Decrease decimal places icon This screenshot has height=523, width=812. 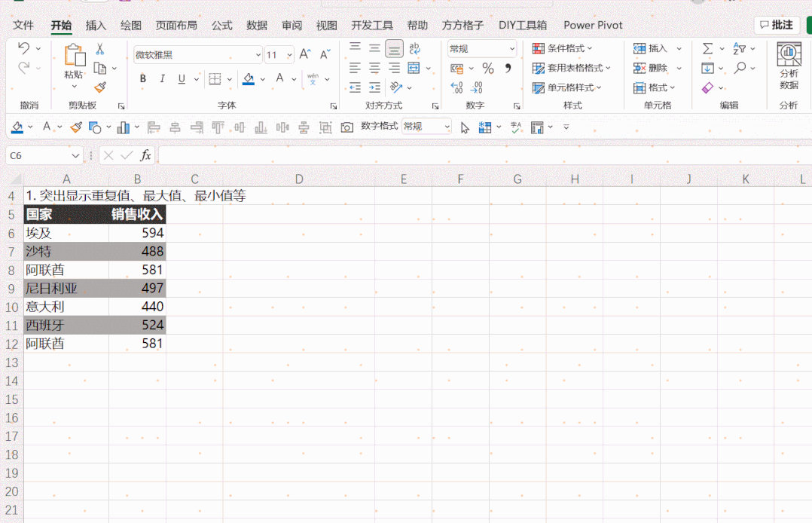(x=477, y=87)
